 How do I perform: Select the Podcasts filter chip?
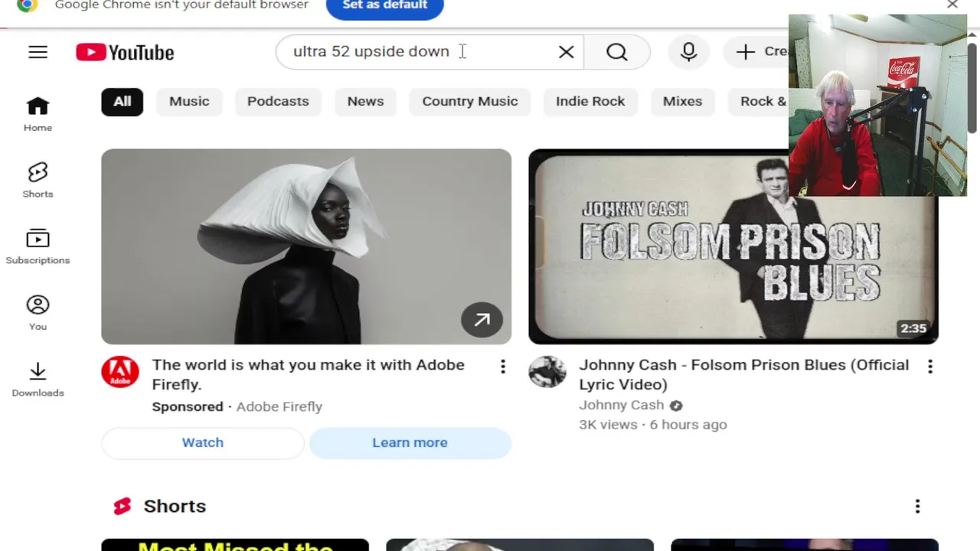coord(278,101)
